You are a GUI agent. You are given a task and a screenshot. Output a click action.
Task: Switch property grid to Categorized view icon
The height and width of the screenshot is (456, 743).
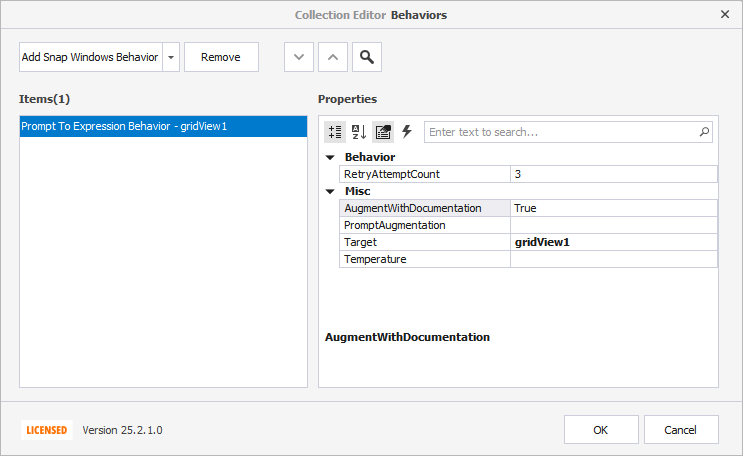coord(335,132)
